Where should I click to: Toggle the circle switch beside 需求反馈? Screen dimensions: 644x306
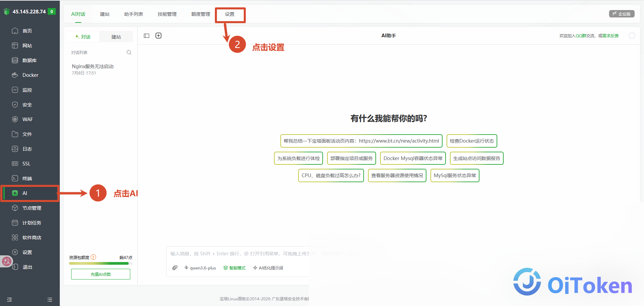click(x=632, y=36)
